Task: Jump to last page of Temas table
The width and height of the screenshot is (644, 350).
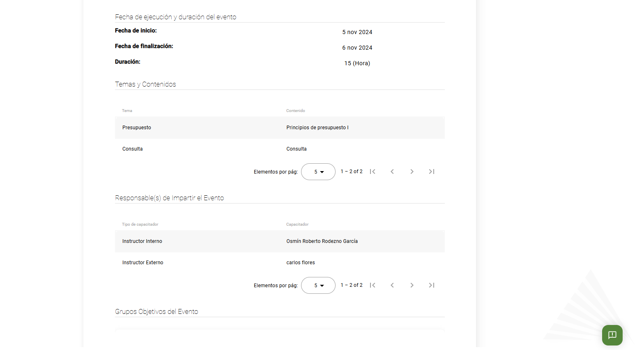Action: click(x=431, y=172)
